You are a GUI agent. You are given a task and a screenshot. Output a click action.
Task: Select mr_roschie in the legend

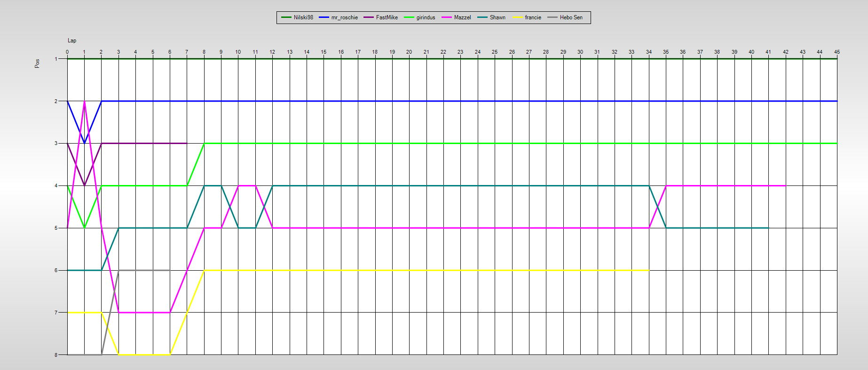tap(344, 17)
